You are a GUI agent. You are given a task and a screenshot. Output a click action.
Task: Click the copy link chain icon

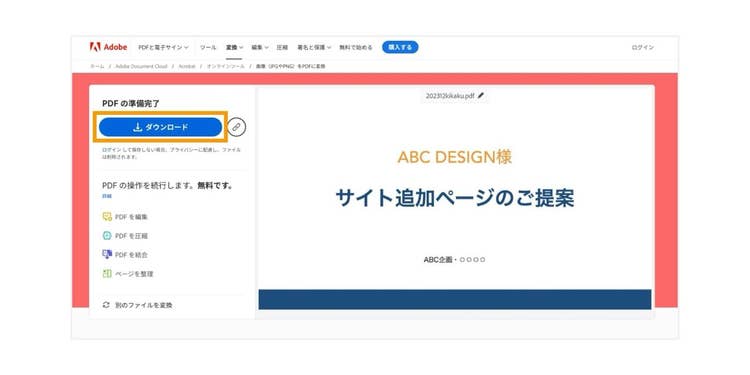pos(236,127)
